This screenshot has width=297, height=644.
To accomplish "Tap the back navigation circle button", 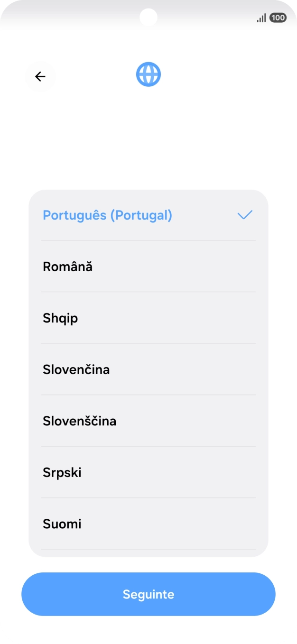I will 40,76.
